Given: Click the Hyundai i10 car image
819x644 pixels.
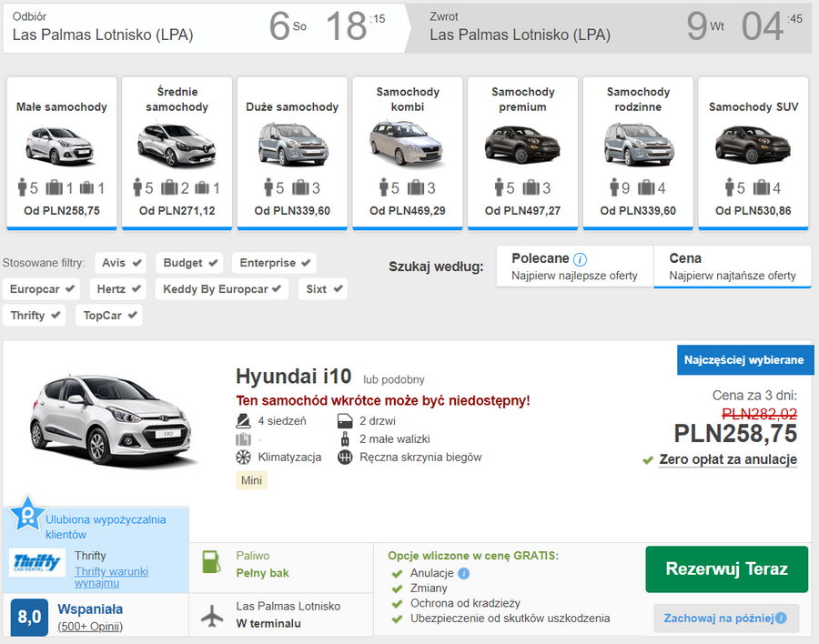Looking at the screenshot, I should [x=112, y=419].
